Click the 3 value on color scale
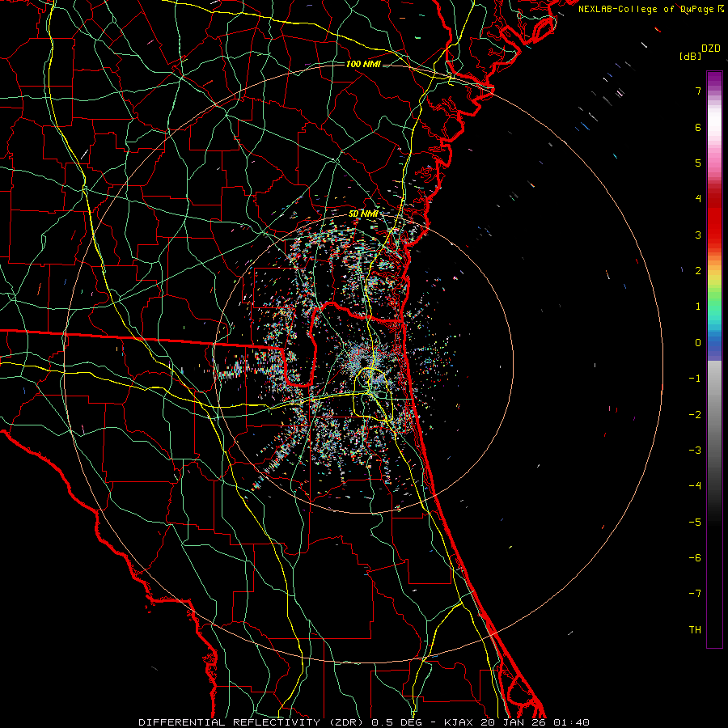Screen dimensions: 728x728 [x=698, y=235]
